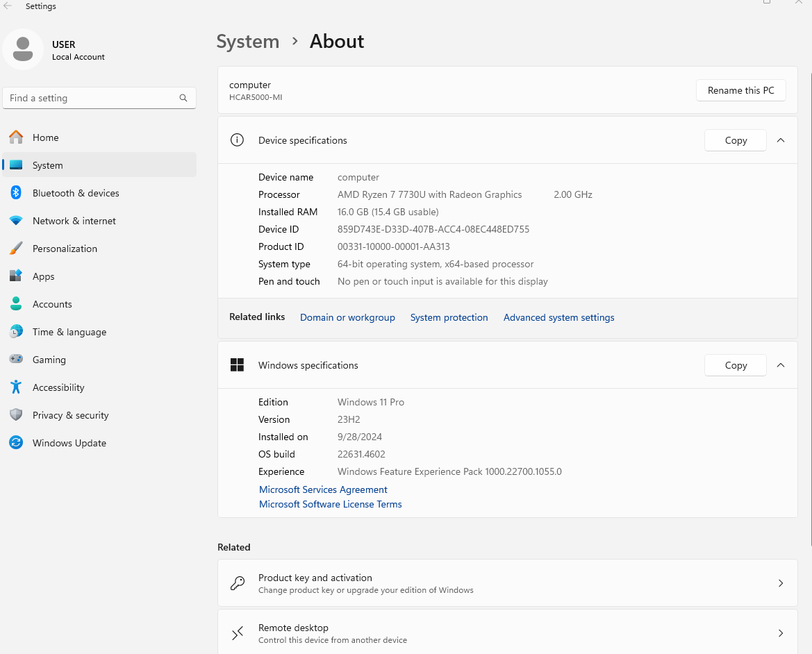Open Privacy & security settings

tap(99, 415)
